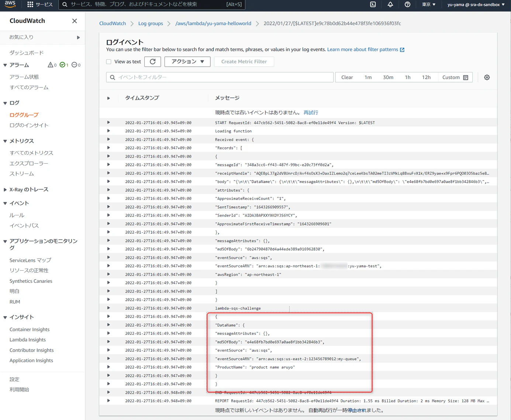Expand the START RequestId log row
This screenshot has height=420, width=511.
108,122
